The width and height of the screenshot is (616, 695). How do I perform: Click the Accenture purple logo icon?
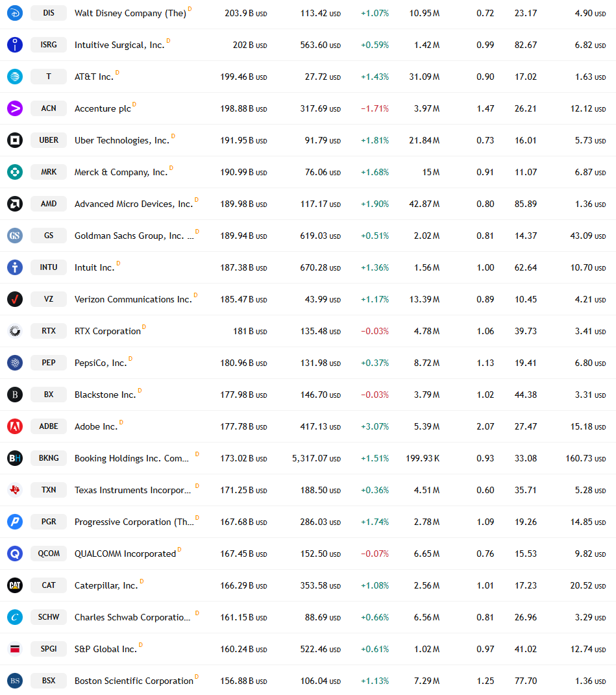(15, 108)
